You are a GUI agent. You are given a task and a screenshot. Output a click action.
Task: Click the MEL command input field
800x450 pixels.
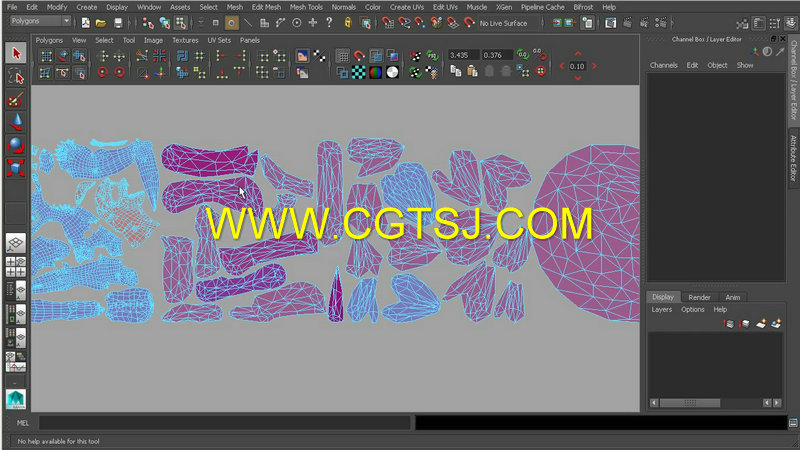click(224, 422)
